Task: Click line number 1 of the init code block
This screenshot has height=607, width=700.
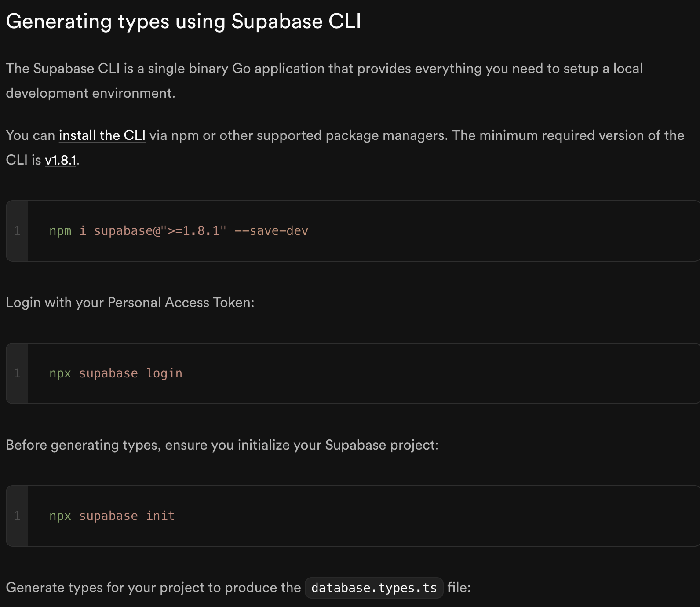Action: [x=18, y=516]
